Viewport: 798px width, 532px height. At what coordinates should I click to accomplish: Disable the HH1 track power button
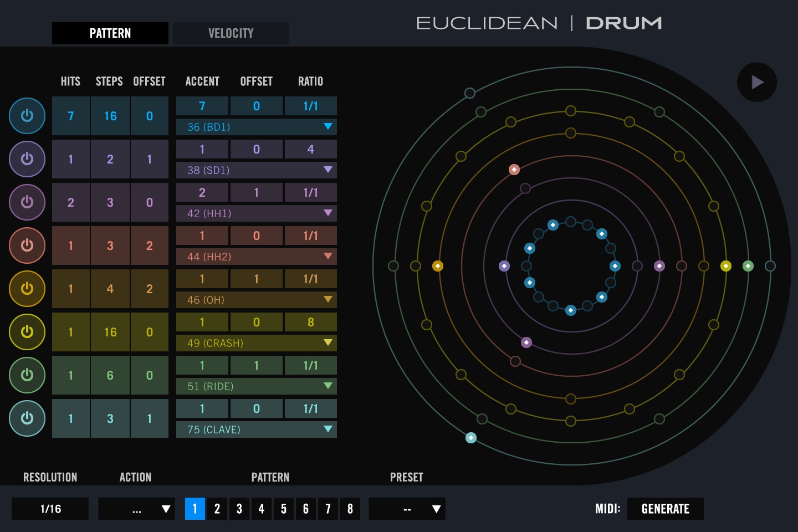tap(27, 202)
